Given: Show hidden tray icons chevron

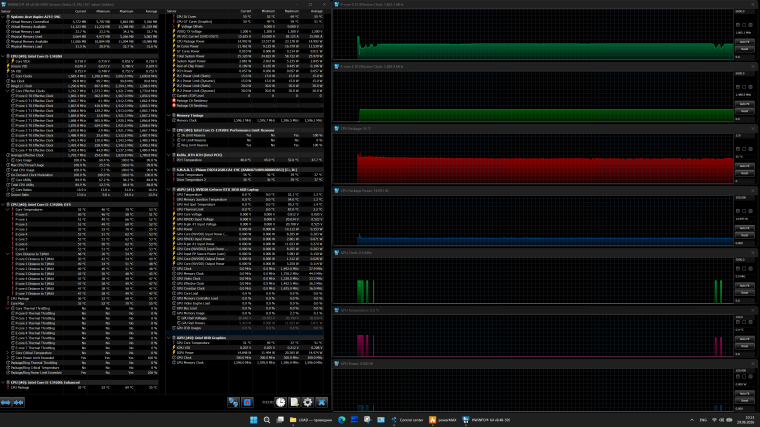Looking at the screenshot, I should [692, 420].
